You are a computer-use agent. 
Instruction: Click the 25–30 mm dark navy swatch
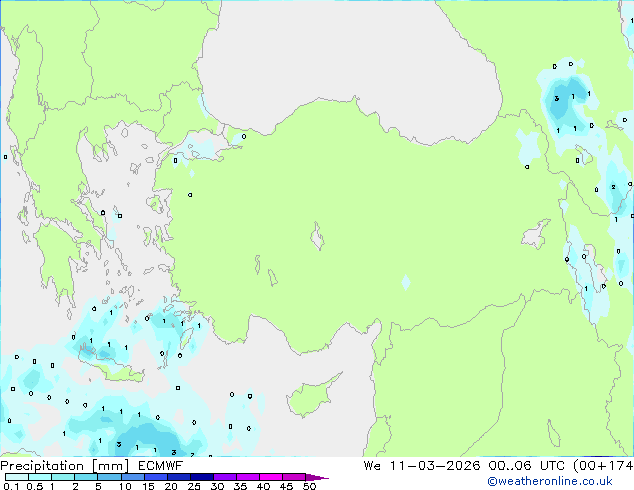coord(201,477)
